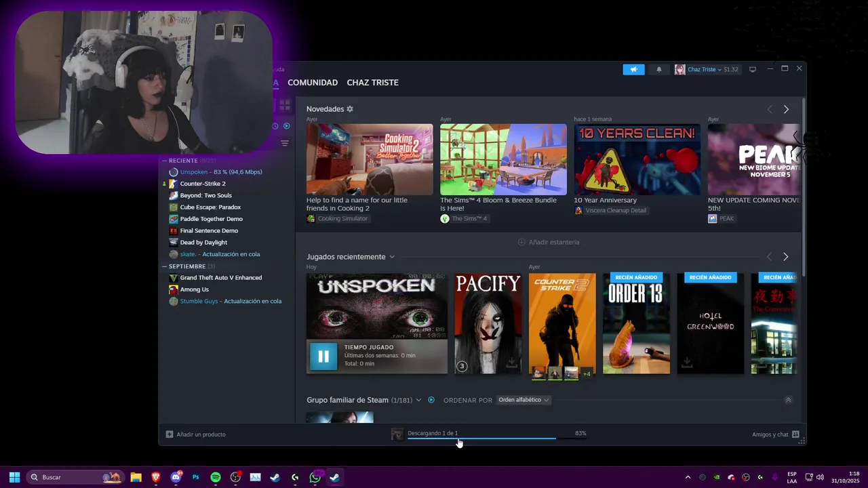868x488 pixels.
Task: Open File Explorer from the taskbar
Action: [136, 477]
